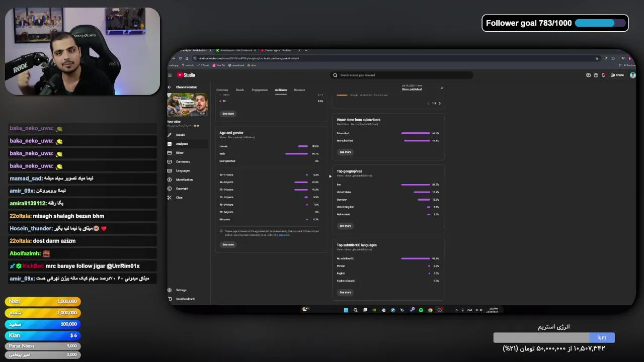Click See more under Top subtitle/CC languages

pyautogui.click(x=345, y=293)
